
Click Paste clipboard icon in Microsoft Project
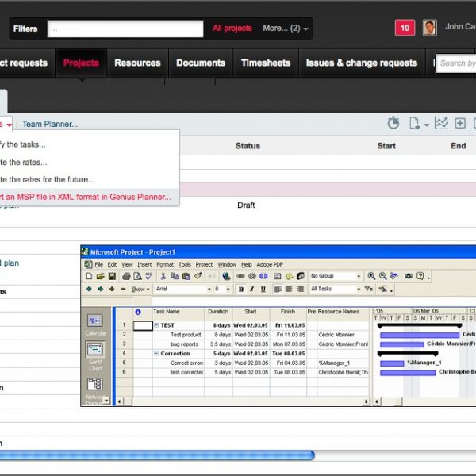coord(186,276)
